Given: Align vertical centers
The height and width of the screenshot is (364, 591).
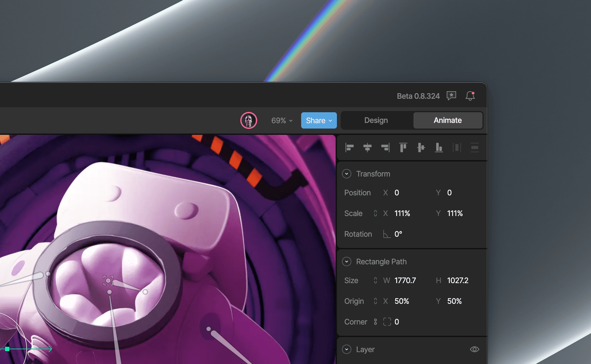Looking at the screenshot, I should pos(421,147).
